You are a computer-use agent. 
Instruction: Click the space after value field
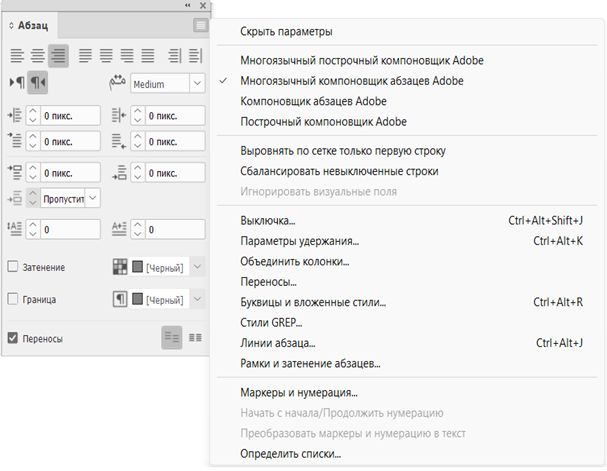pyautogui.click(x=175, y=172)
